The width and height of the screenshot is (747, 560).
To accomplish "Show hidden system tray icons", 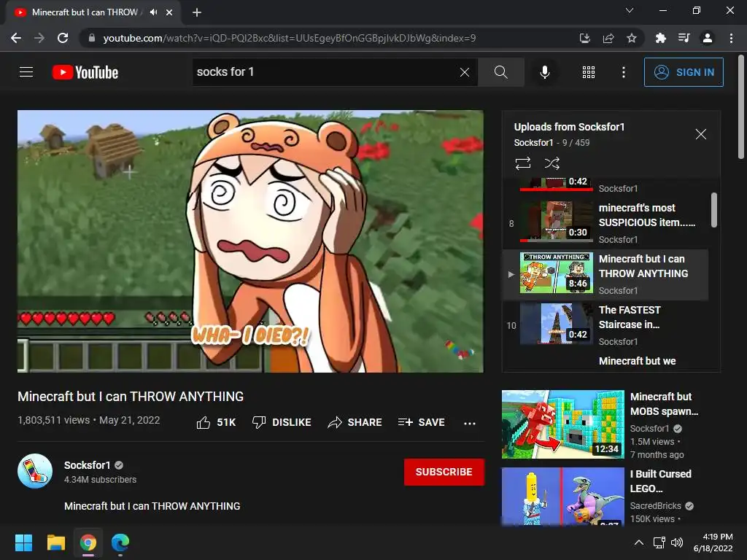I will pos(639,542).
